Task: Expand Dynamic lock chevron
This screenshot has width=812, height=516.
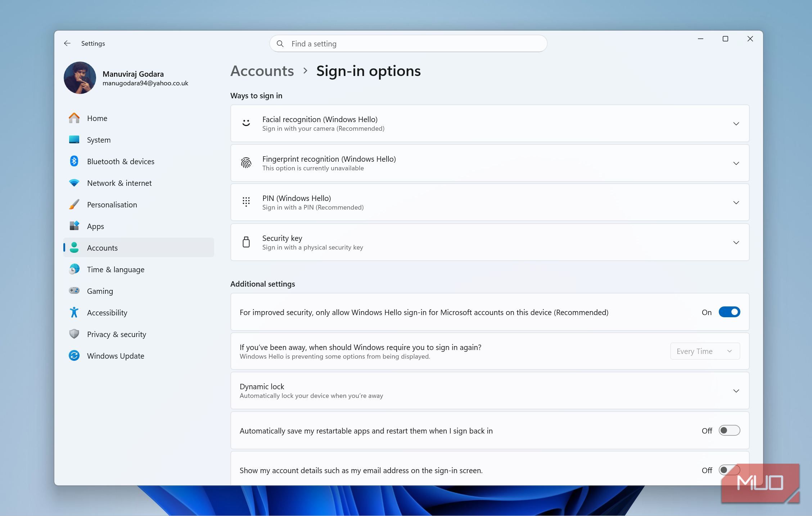Action: pos(736,391)
